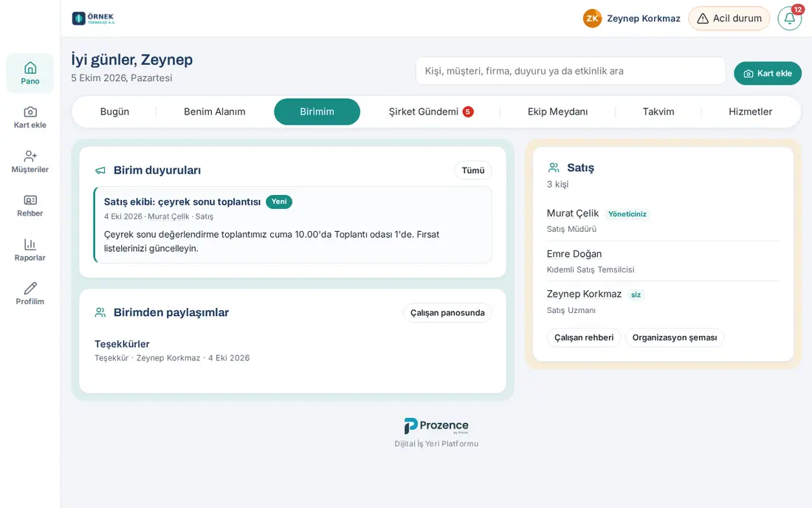Open Murat Çelik's profile in team list

point(572,213)
